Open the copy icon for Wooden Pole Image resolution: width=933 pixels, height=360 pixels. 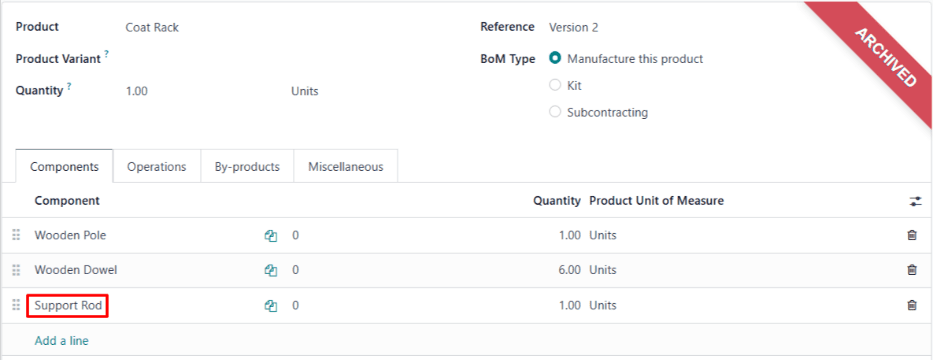pyautogui.click(x=271, y=236)
